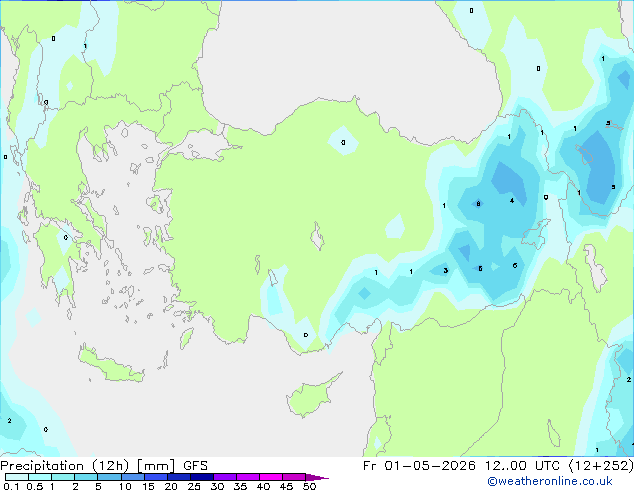
Task: Click the '8' precipitation value on map
Action: pyautogui.click(x=478, y=204)
